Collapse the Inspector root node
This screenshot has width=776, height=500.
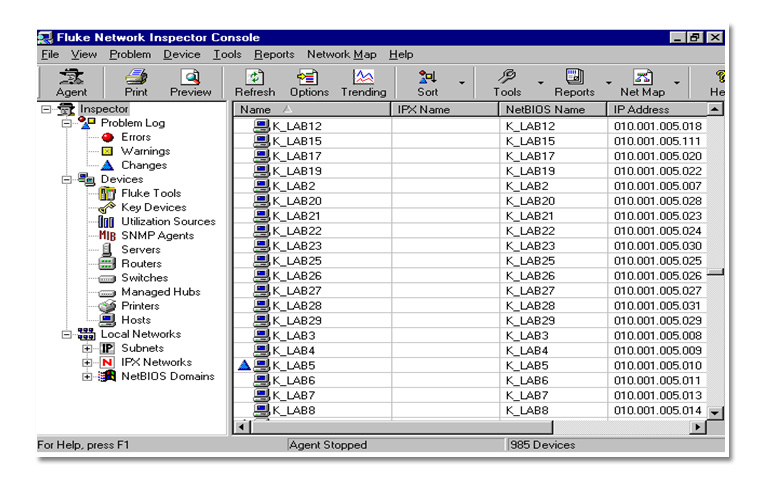coord(46,109)
